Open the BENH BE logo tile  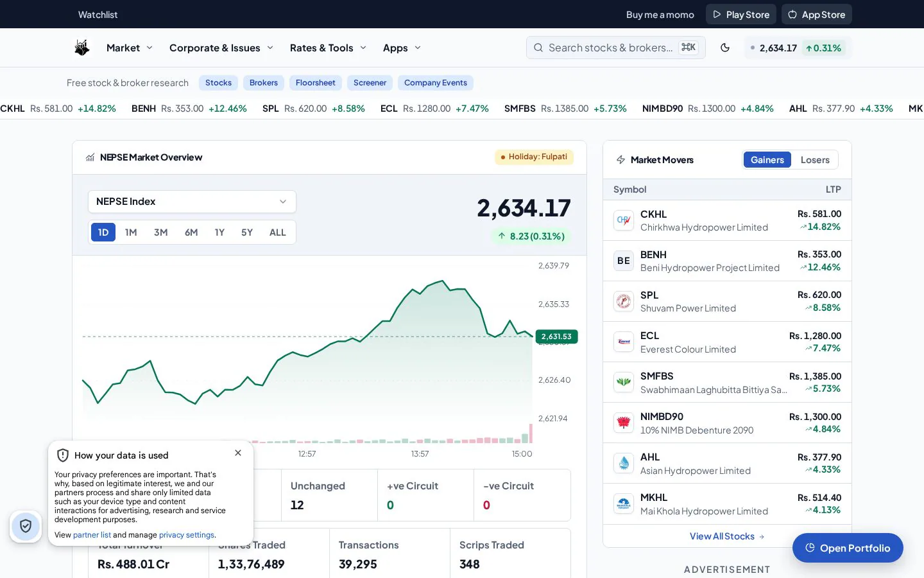pos(624,261)
